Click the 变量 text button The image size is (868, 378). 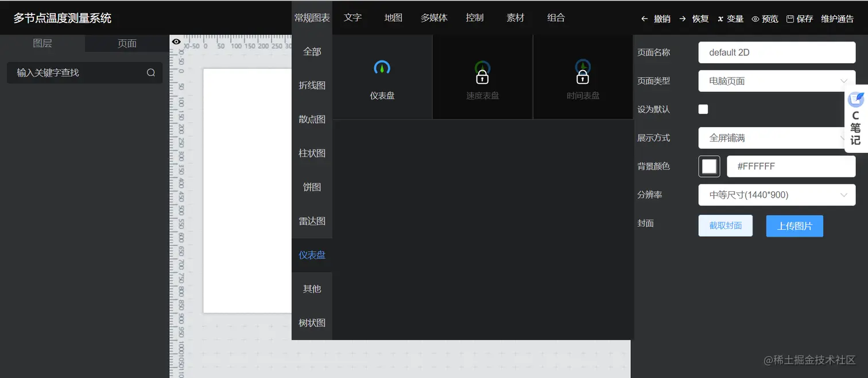pyautogui.click(x=735, y=19)
